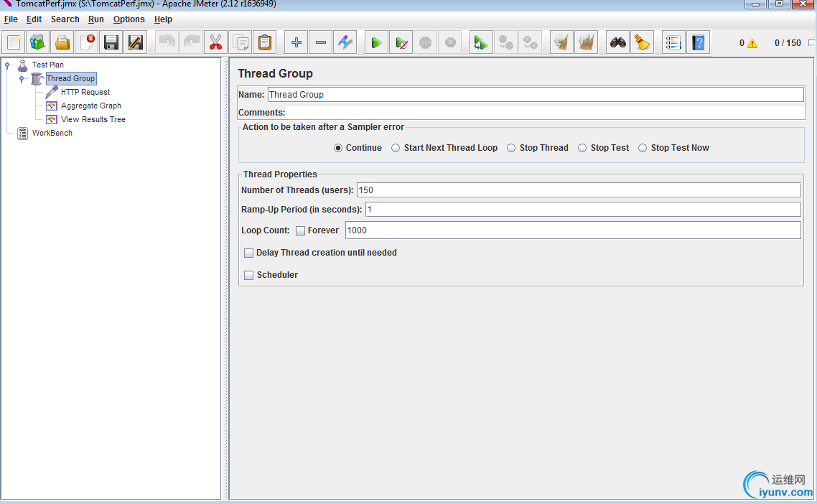Collapse the Thread Group tree node
This screenshot has width=817, height=504.
click(22, 79)
